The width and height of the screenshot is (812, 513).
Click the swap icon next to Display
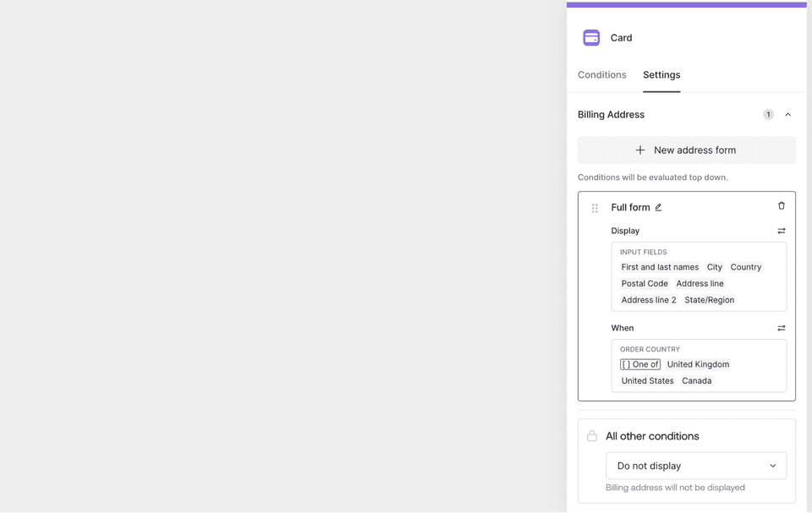pyautogui.click(x=782, y=231)
